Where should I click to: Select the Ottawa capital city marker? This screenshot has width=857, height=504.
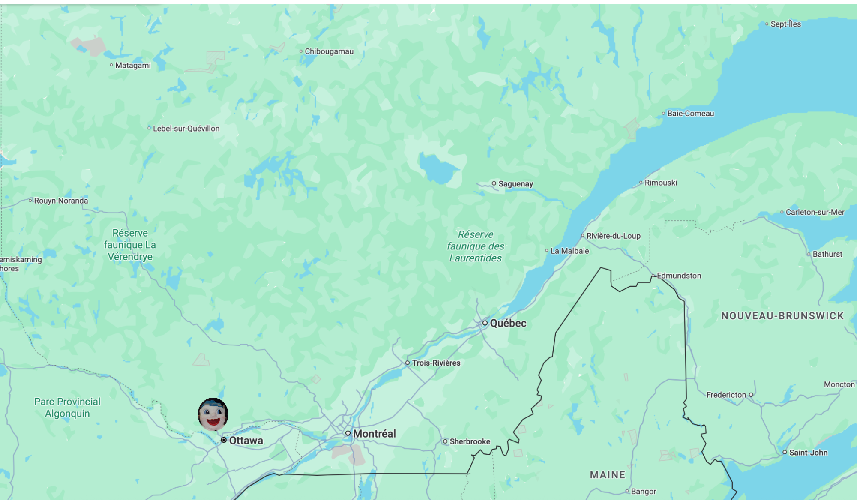point(224,440)
